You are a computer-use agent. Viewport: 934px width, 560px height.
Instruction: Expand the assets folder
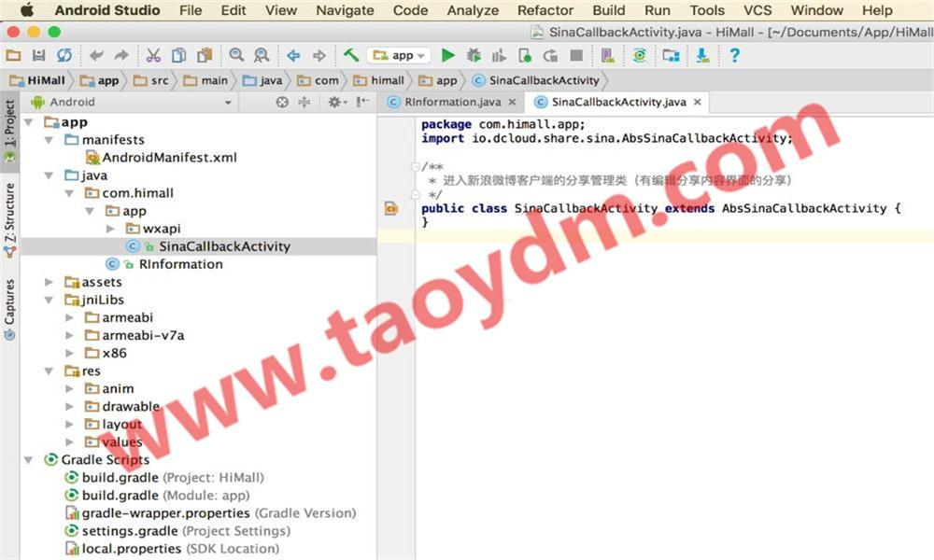pos(49,282)
